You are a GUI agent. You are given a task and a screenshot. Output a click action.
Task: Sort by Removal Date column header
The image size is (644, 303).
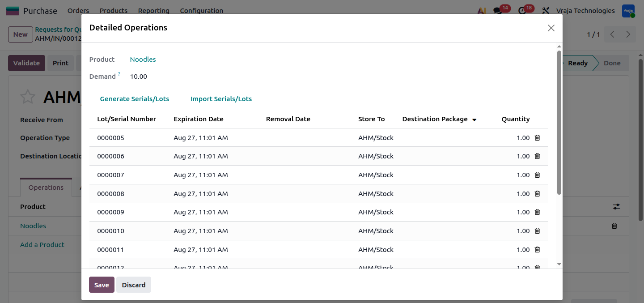[288, 119]
